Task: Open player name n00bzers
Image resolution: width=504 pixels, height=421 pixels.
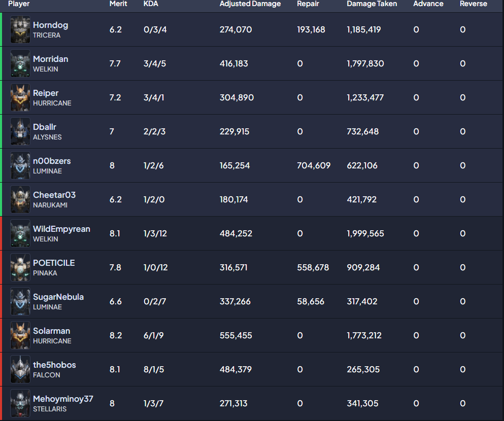Action: click(x=52, y=161)
